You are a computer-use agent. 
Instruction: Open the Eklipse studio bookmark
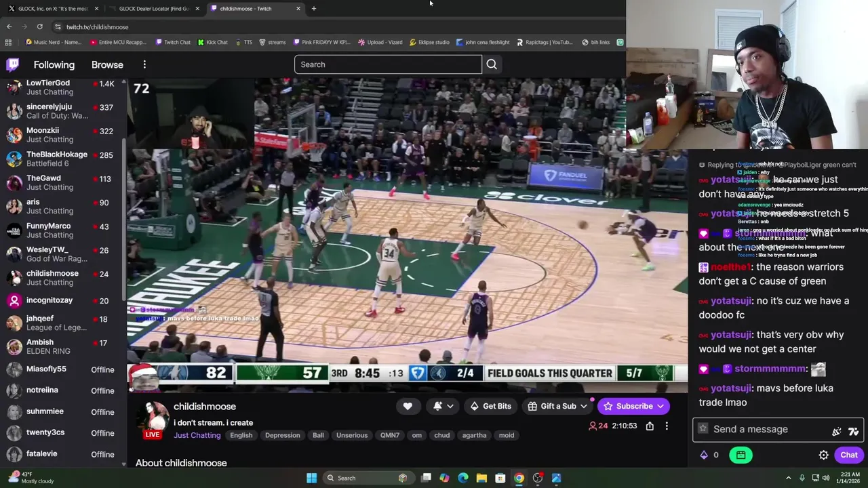[x=429, y=42]
